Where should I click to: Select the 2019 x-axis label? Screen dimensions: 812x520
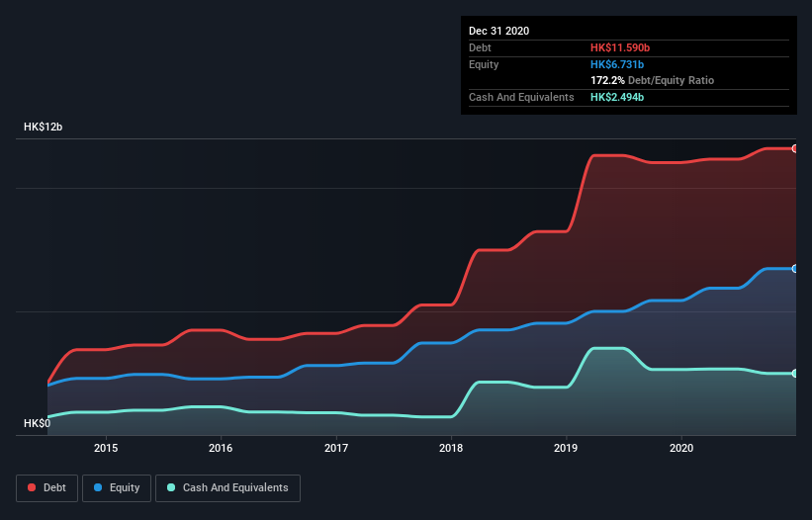pyautogui.click(x=566, y=448)
